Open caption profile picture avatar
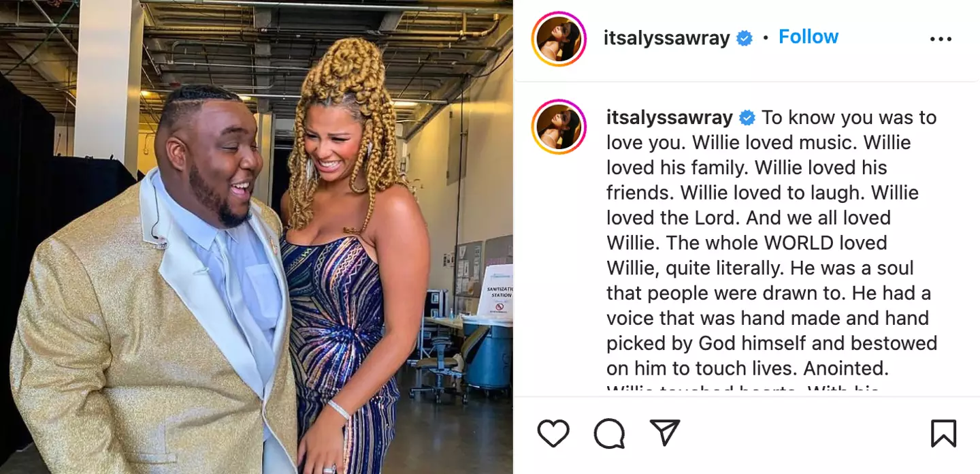This screenshot has width=980, height=474. 559,127
